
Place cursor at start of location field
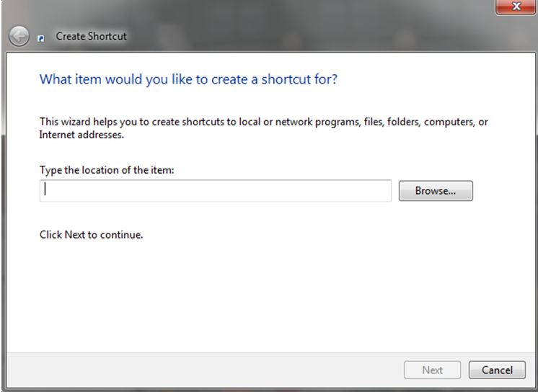tap(45, 191)
